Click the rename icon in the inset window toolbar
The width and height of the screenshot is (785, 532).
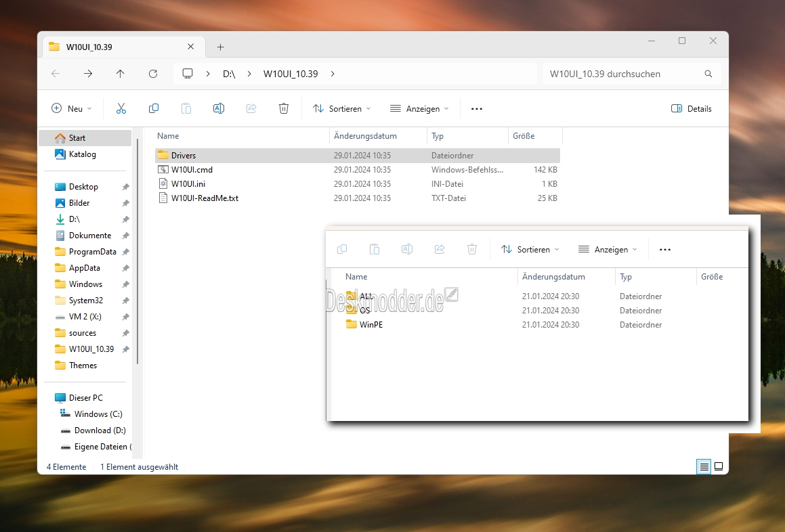pyautogui.click(x=407, y=249)
